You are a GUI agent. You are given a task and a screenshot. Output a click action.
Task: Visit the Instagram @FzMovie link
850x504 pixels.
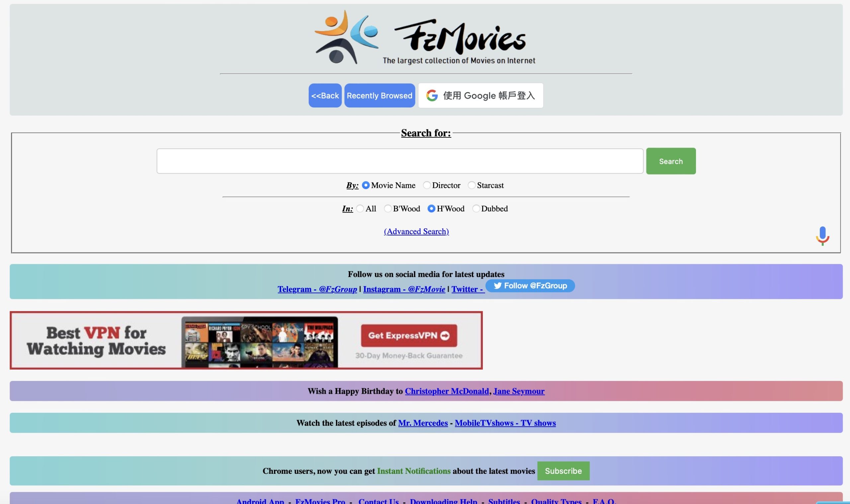(404, 289)
